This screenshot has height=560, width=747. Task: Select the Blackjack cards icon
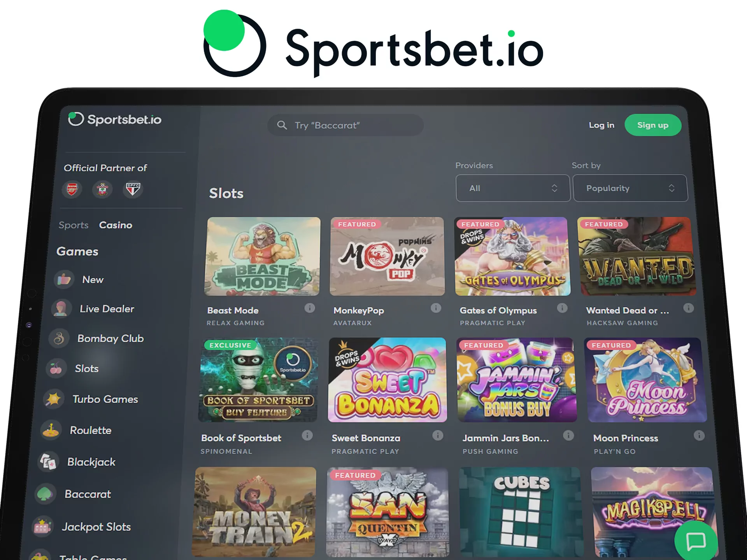coord(48,462)
